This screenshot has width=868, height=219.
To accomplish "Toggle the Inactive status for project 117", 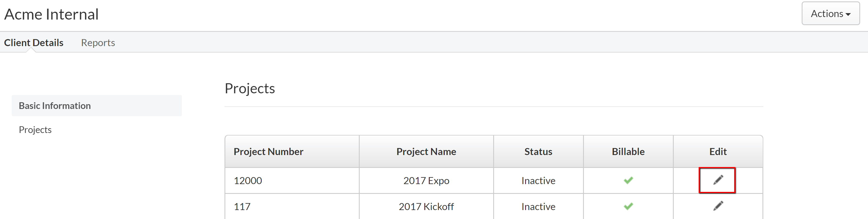I will pyautogui.click(x=538, y=206).
